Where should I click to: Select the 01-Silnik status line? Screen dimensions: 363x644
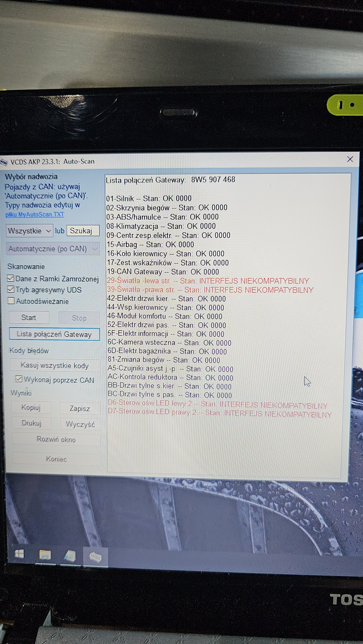coord(149,199)
